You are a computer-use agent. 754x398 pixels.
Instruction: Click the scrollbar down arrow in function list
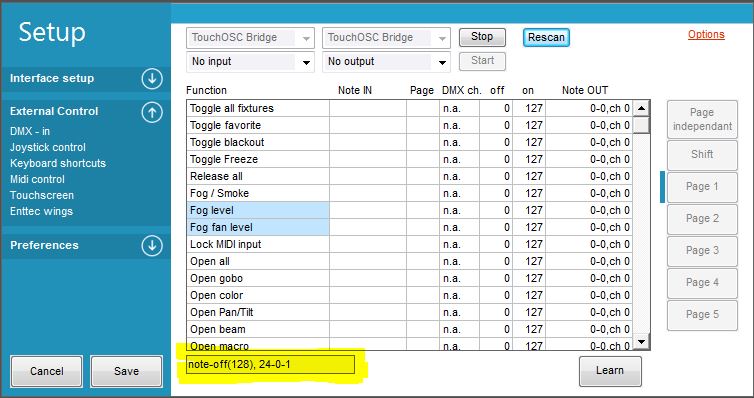641,341
